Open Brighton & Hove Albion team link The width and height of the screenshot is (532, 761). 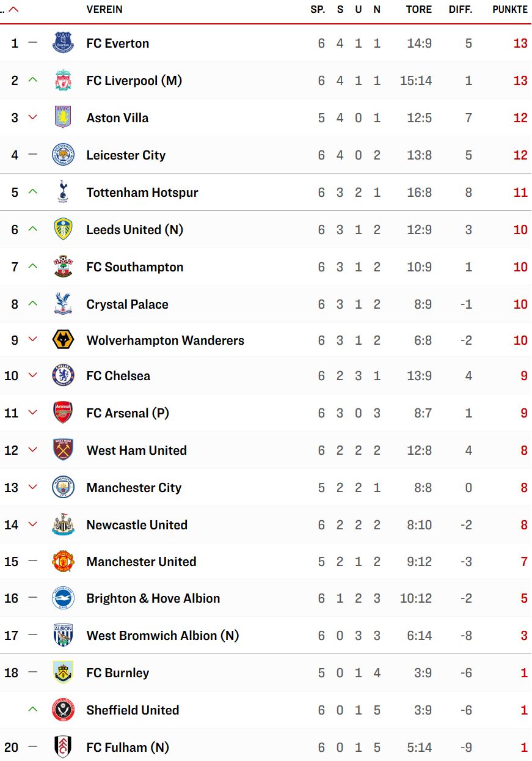point(153,598)
